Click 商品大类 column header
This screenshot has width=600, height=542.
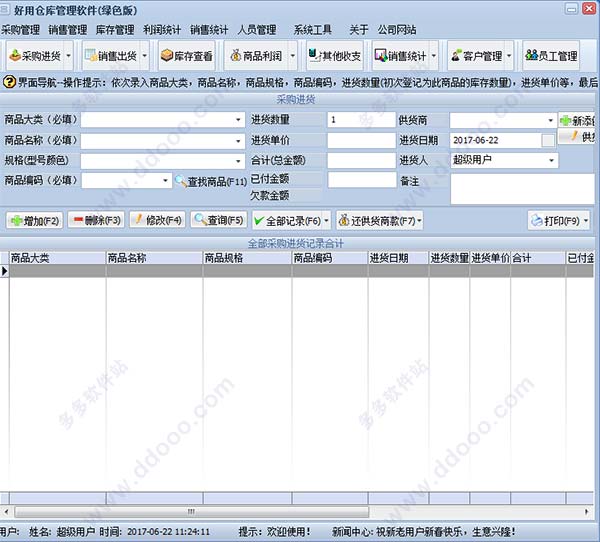click(57, 258)
